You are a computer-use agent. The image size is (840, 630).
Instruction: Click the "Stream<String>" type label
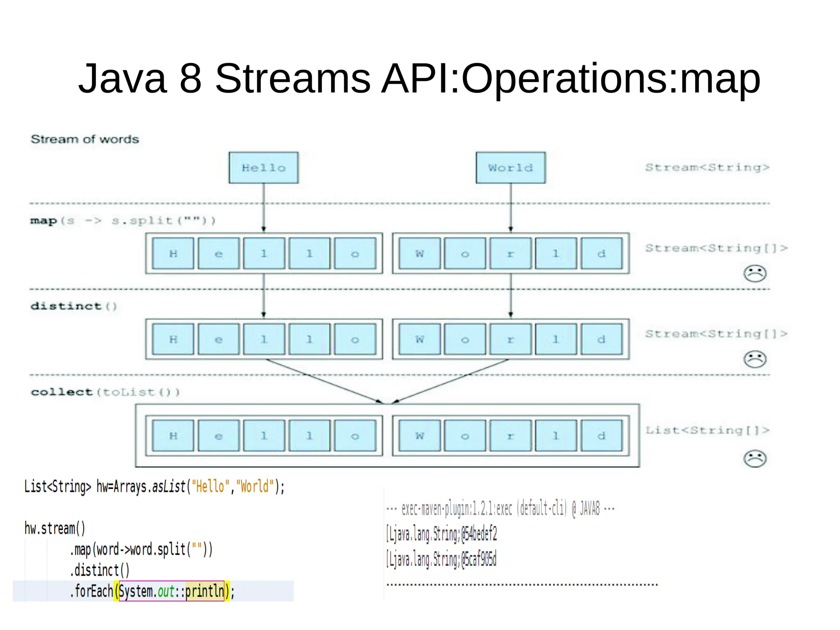pos(707,167)
